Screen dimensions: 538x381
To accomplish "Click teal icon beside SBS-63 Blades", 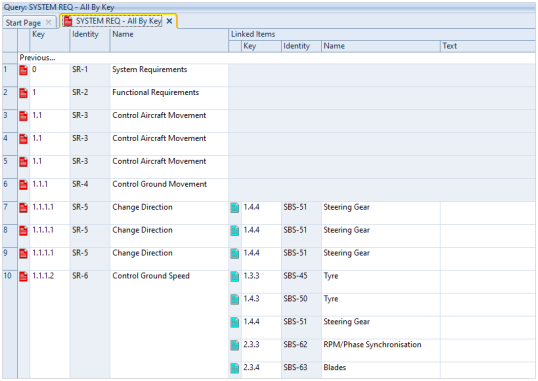I will coord(235,368).
